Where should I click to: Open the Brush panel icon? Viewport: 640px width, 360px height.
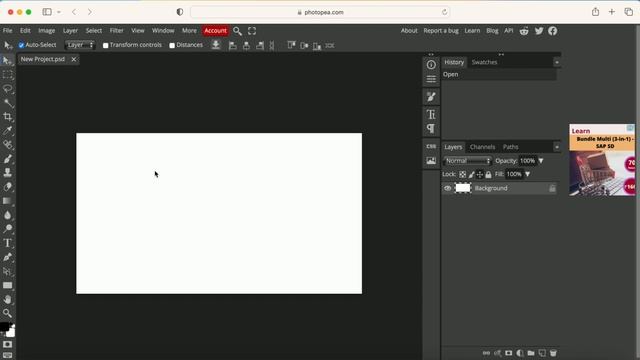[431, 97]
